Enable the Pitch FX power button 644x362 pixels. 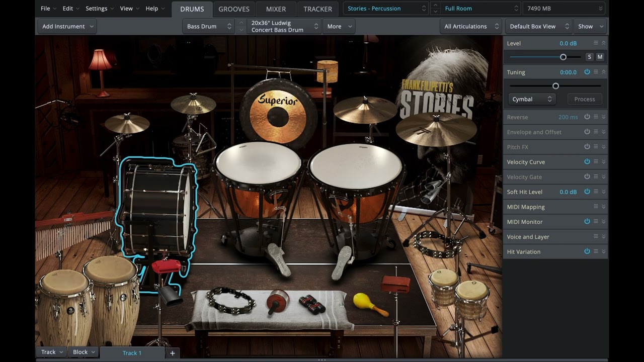click(x=587, y=146)
